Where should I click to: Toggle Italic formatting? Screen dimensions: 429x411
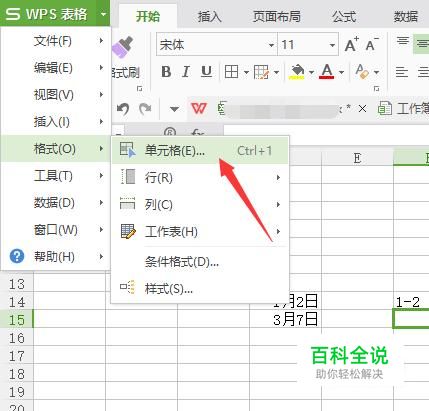pos(186,72)
